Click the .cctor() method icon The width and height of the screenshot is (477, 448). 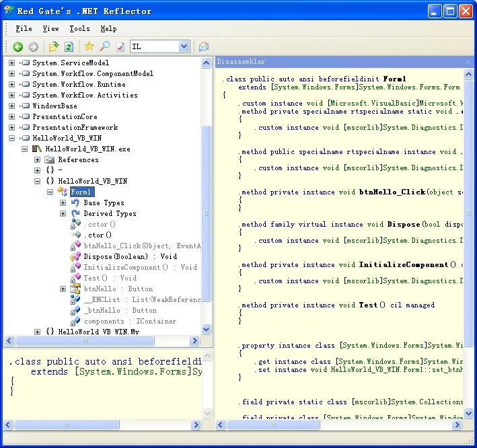tap(75, 224)
